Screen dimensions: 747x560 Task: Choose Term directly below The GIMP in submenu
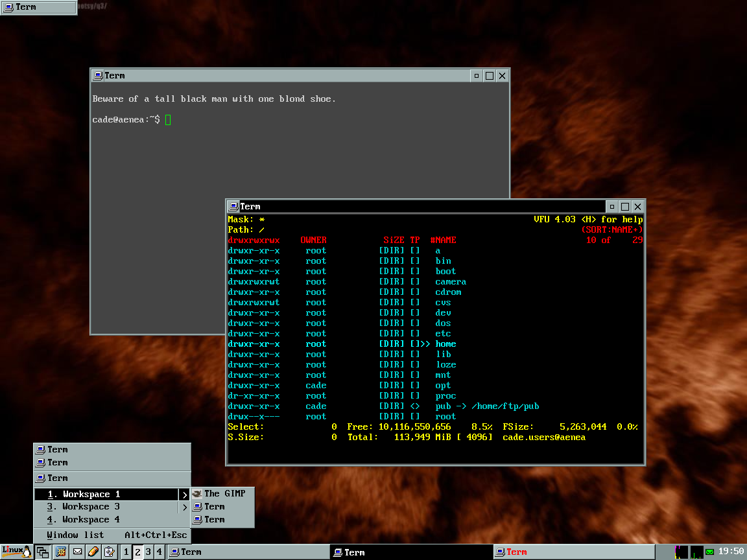click(x=222, y=507)
